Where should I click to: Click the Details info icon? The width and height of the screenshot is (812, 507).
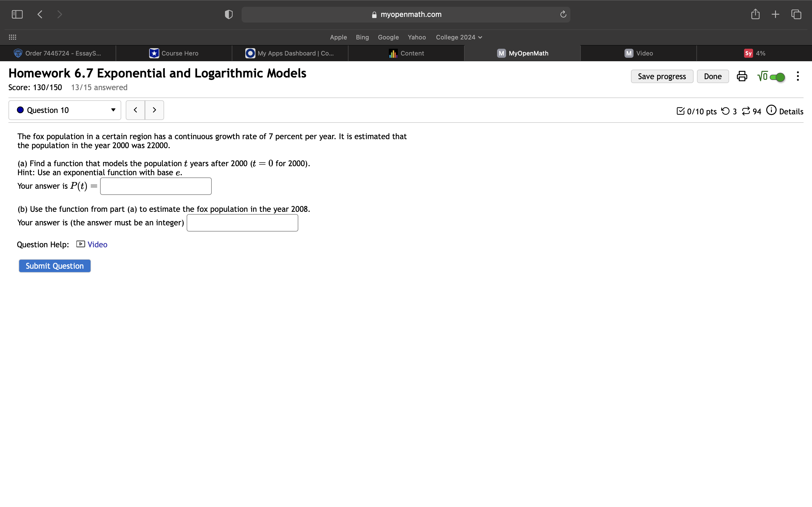click(x=771, y=110)
